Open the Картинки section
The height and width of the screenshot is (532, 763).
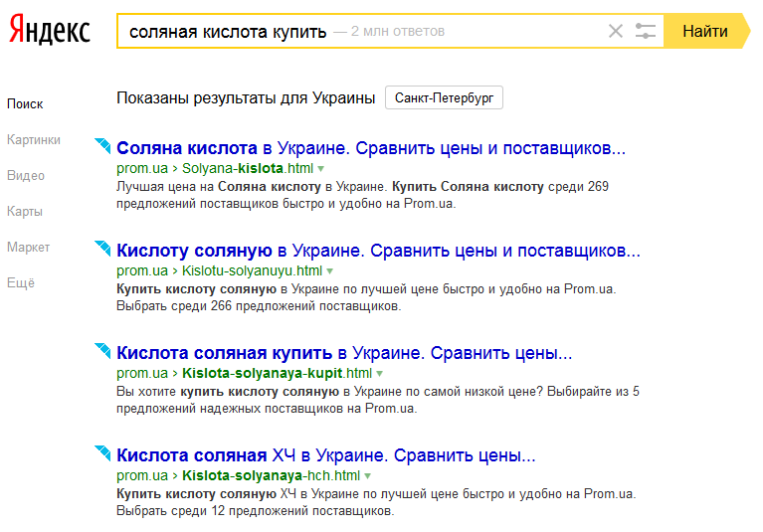click(34, 139)
